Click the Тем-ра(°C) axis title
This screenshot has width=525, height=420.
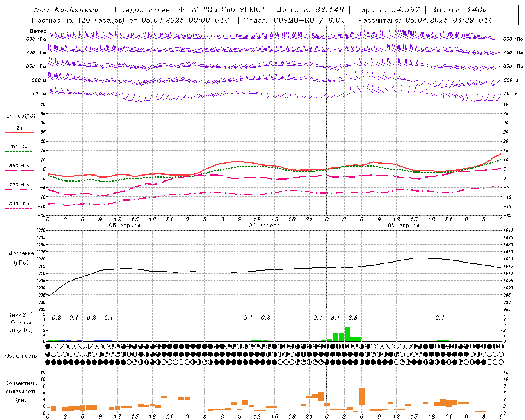click(x=19, y=116)
